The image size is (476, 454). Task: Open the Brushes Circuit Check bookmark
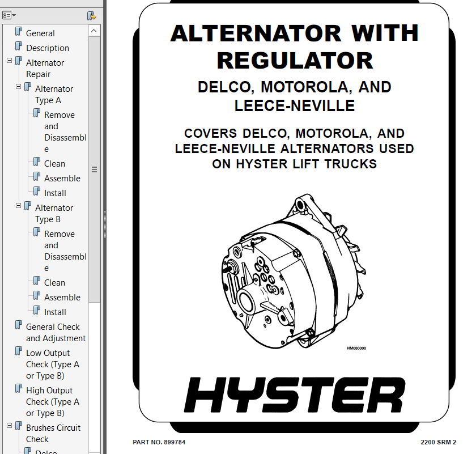pos(53,434)
